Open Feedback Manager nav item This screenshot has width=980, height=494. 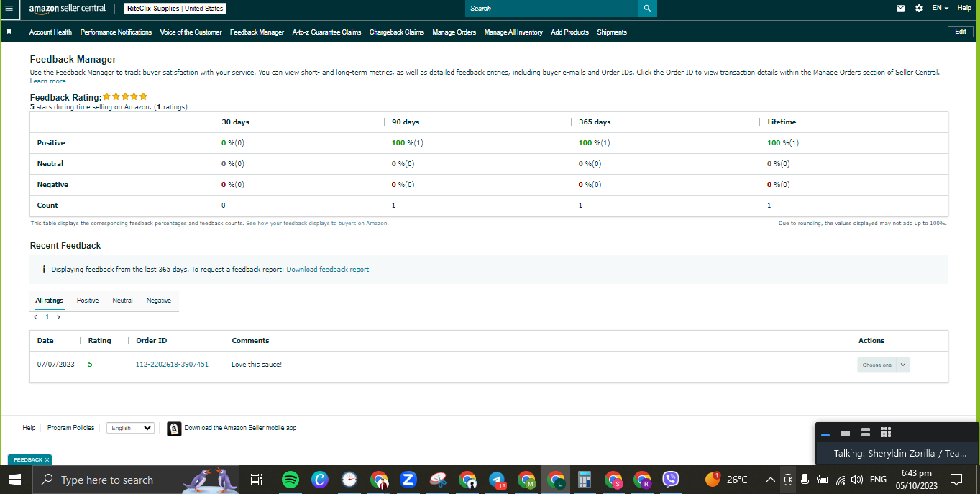click(x=257, y=32)
